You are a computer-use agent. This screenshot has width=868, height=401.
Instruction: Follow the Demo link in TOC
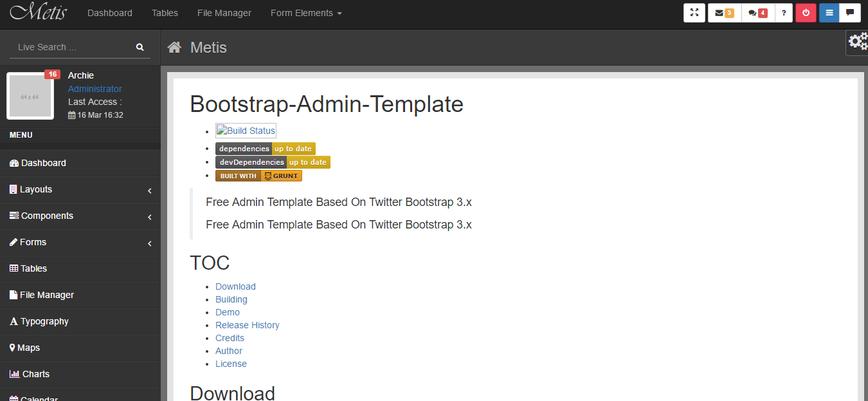228,312
